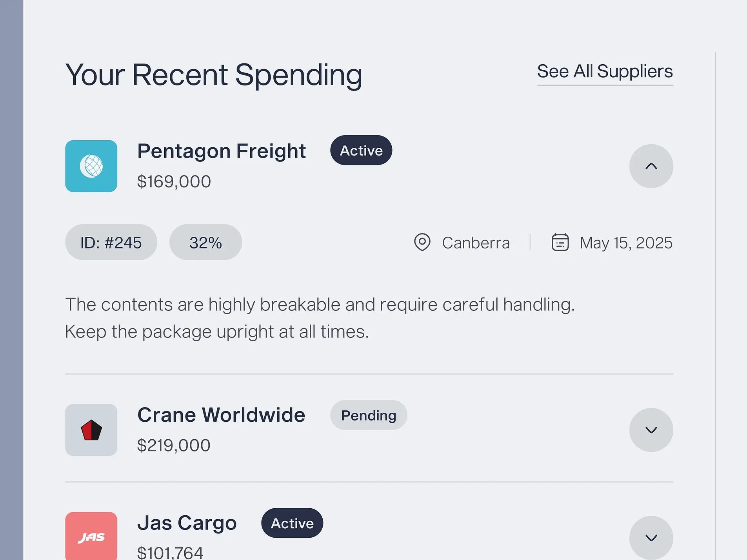Image resolution: width=747 pixels, height=560 pixels.
Task: Click the Jas Cargo logo
Action: tap(91, 537)
